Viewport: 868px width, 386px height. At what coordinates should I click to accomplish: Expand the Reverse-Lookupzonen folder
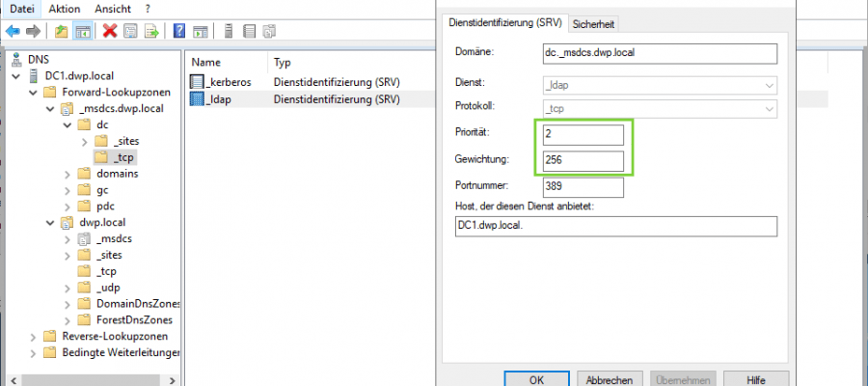pyautogui.click(x=35, y=337)
